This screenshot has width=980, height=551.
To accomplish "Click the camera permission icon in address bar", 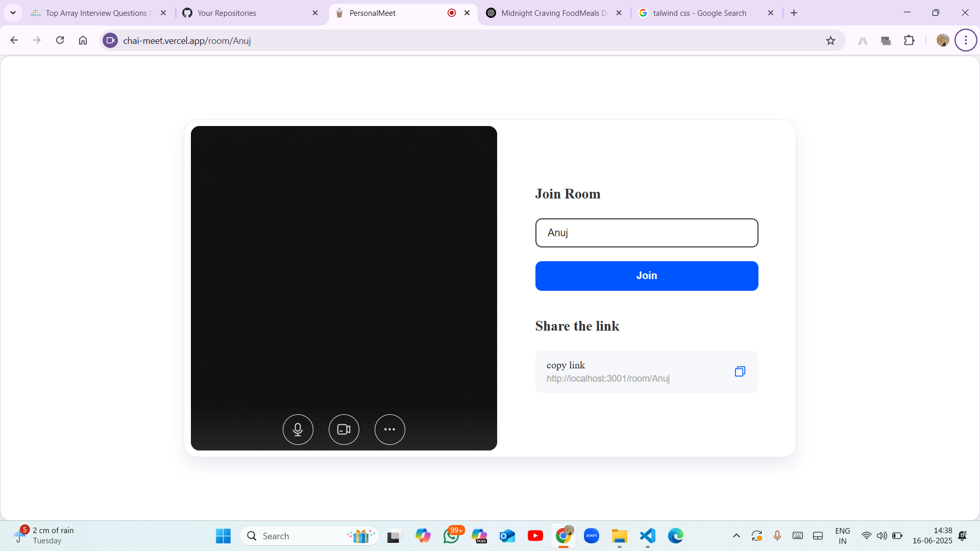I will point(110,40).
